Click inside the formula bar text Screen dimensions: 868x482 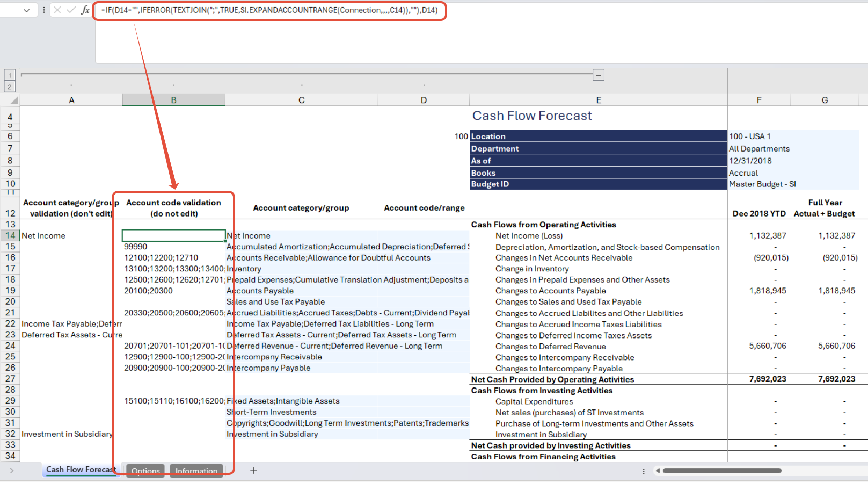tap(269, 10)
